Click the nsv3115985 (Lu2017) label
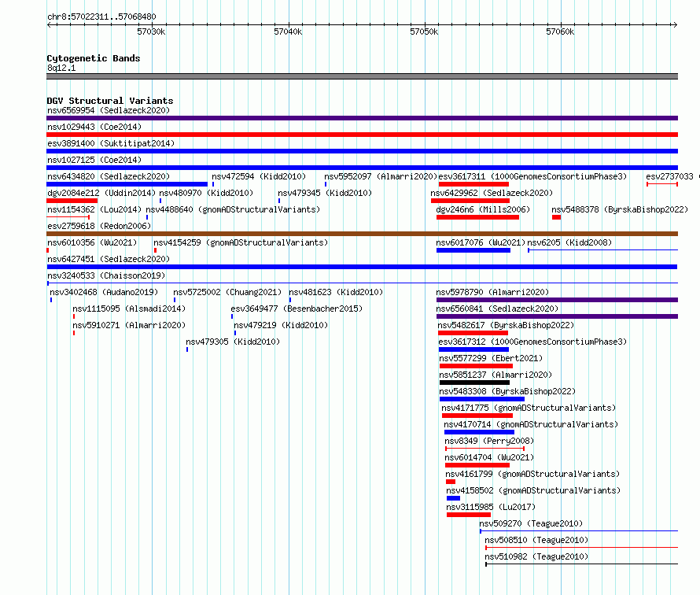The width and height of the screenshot is (700, 595). pyautogui.click(x=491, y=507)
